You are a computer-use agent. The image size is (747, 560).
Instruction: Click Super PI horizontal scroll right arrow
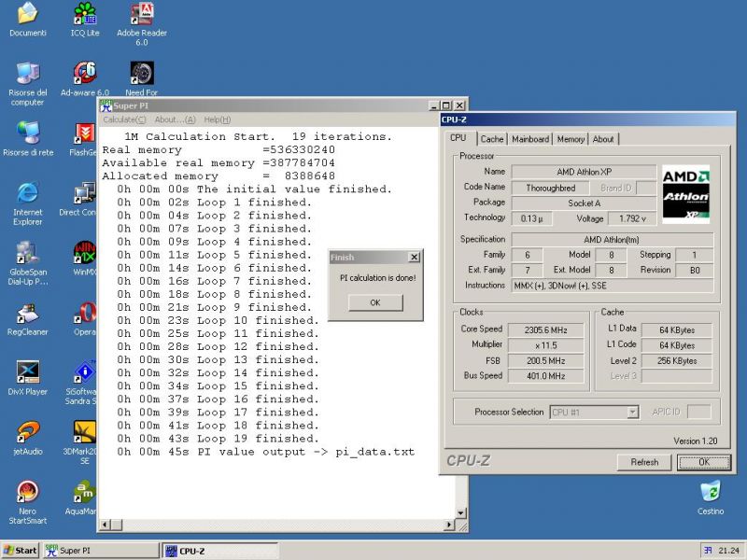pos(449,525)
